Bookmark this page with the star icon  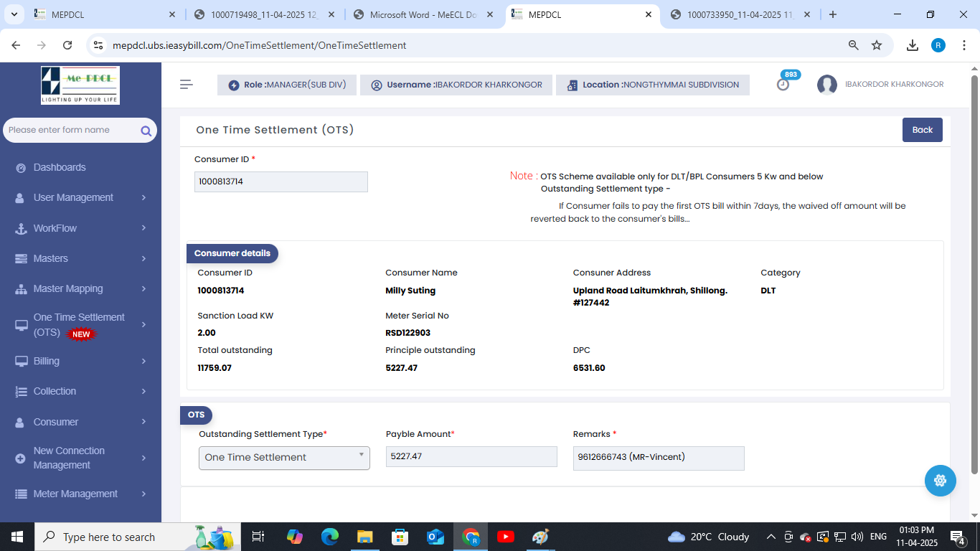point(877,45)
